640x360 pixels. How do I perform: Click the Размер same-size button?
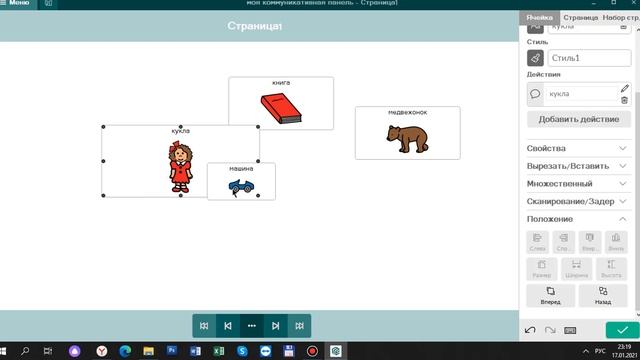pos(542,269)
